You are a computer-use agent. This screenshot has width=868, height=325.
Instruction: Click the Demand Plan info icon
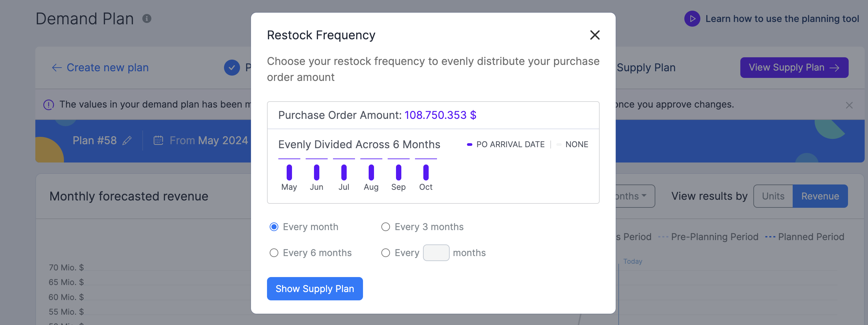pos(147,19)
